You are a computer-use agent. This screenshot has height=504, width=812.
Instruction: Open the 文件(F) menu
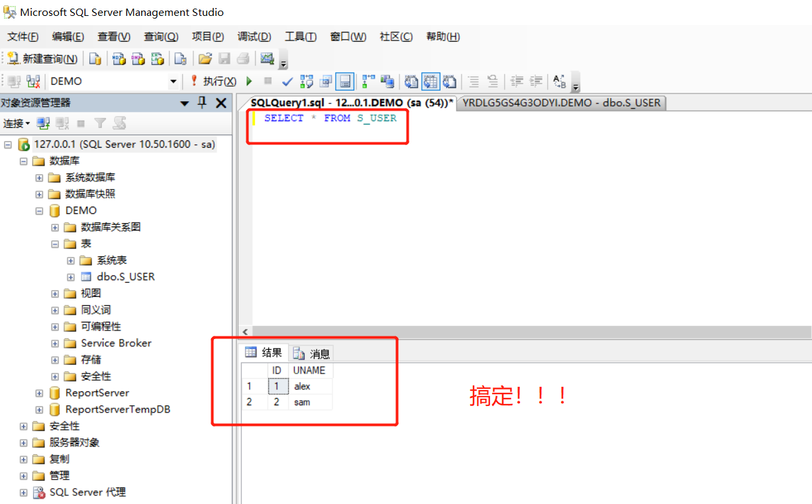coord(23,36)
